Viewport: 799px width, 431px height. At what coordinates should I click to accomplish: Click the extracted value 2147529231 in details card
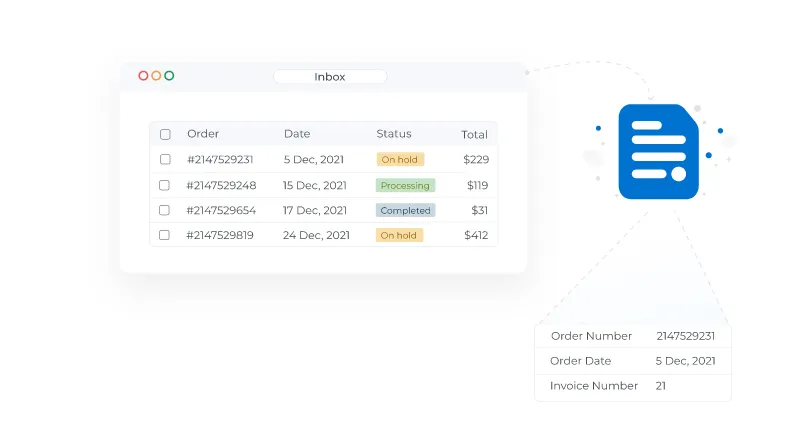(x=685, y=336)
